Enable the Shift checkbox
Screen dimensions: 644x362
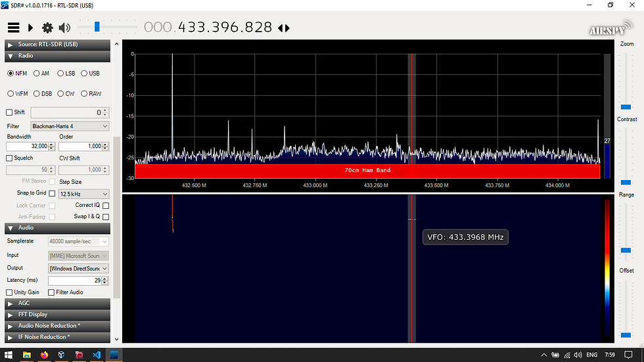click(9, 112)
